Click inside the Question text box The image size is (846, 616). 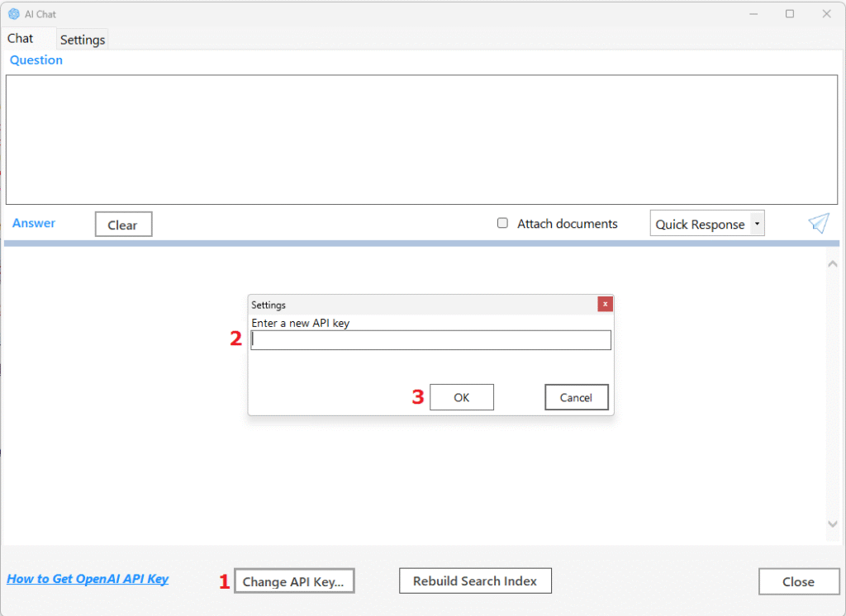421,140
